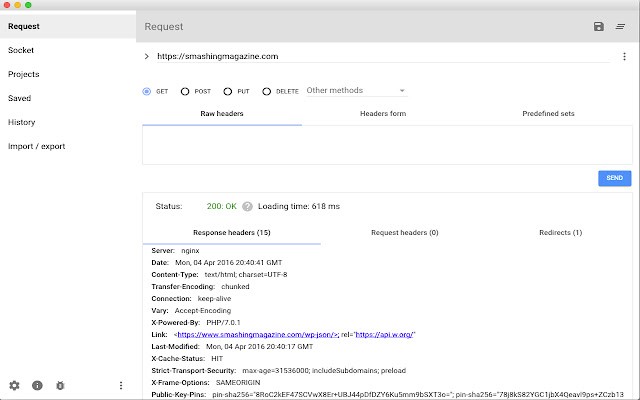This screenshot has height=400, width=640.
Task: Click the status code help question icon
Action: pos(247,206)
